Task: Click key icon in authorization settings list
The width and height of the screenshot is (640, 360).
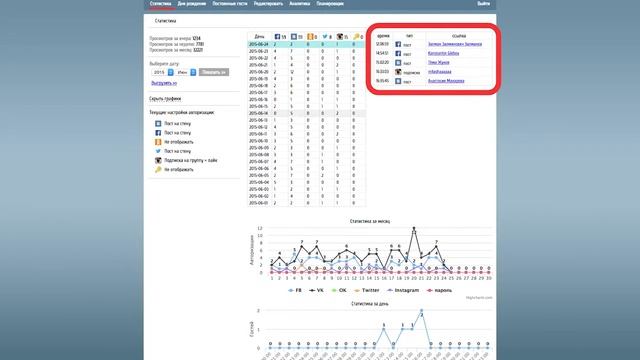Action: [x=158, y=169]
